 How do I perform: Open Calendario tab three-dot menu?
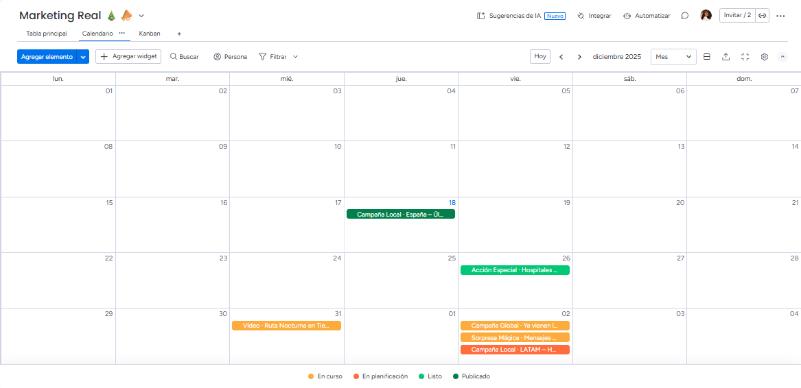[122, 33]
